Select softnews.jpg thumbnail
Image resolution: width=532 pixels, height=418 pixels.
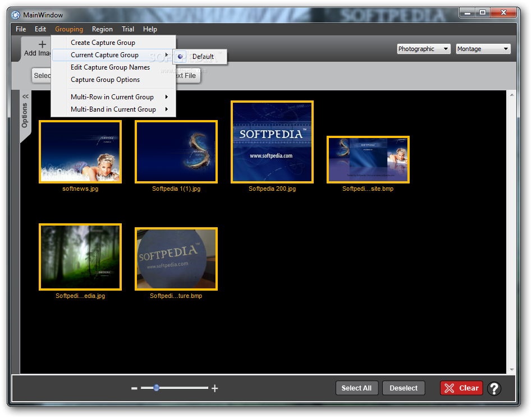80,151
